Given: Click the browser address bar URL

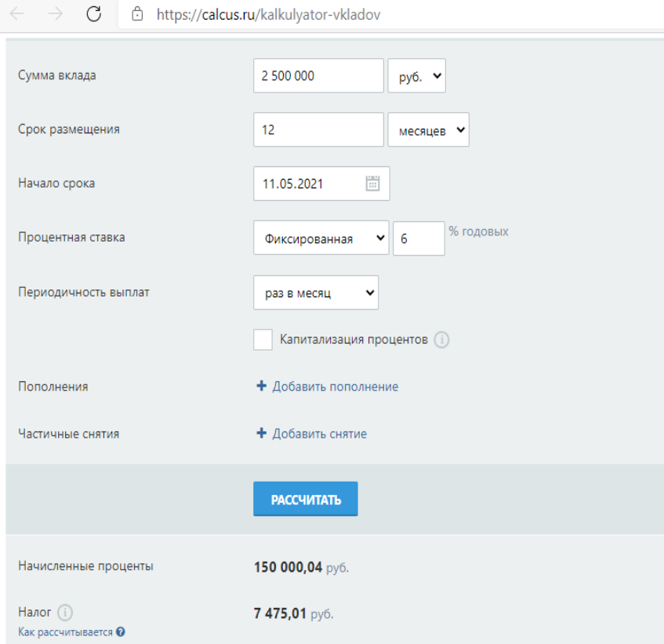Looking at the screenshot, I should (268, 15).
